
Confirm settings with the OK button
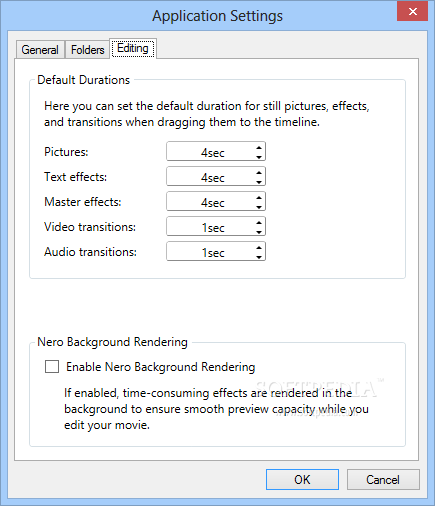click(x=302, y=479)
